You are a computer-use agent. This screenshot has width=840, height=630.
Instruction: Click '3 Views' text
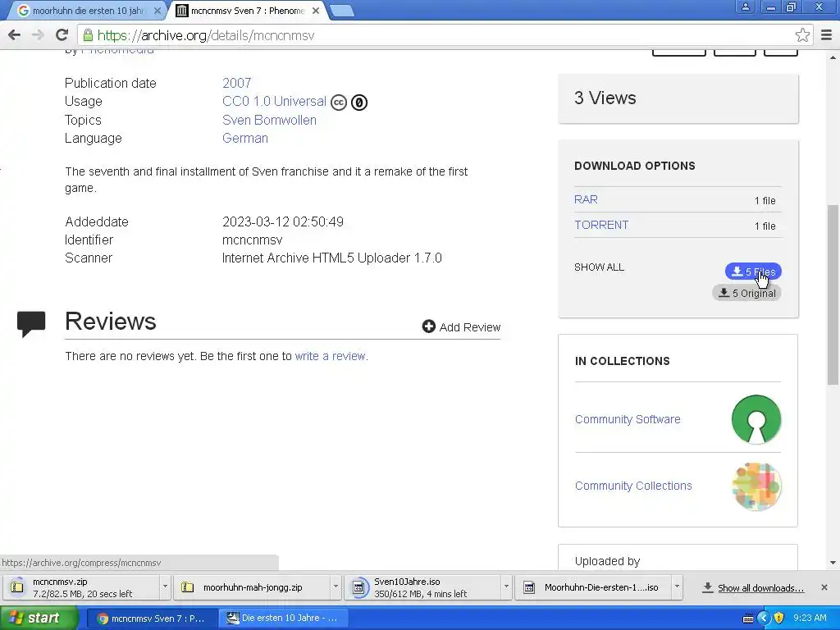pos(605,98)
